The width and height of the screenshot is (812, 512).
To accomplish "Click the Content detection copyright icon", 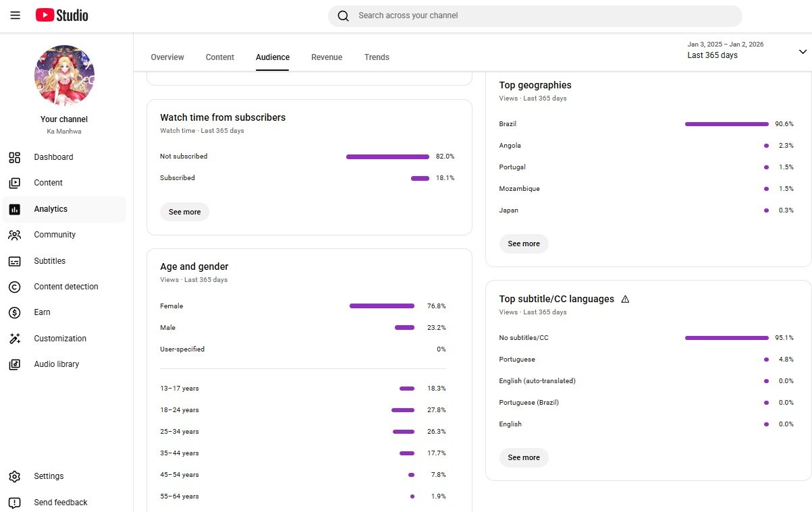I will pyautogui.click(x=15, y=287).
